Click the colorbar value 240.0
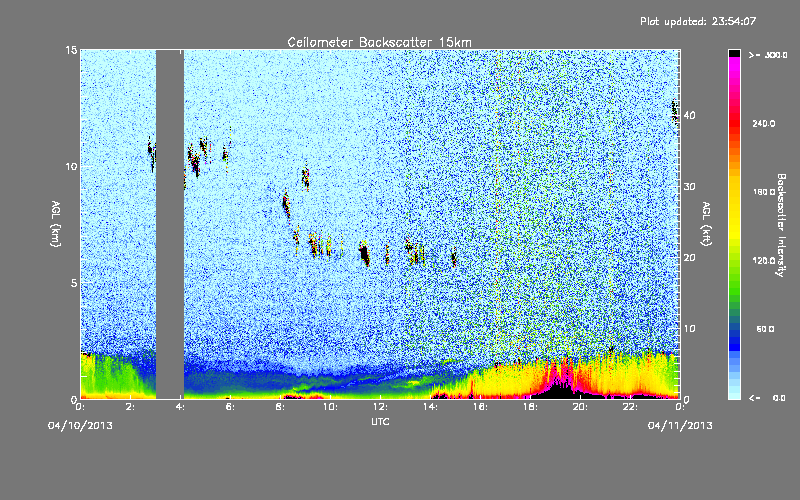800x500 pixels. tap(764, 124)
